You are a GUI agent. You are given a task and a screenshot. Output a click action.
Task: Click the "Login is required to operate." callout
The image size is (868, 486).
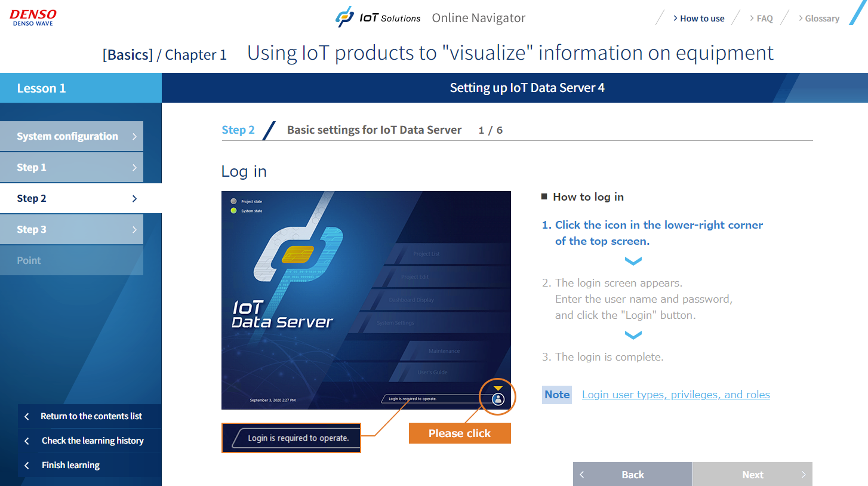tap(291, 438)
